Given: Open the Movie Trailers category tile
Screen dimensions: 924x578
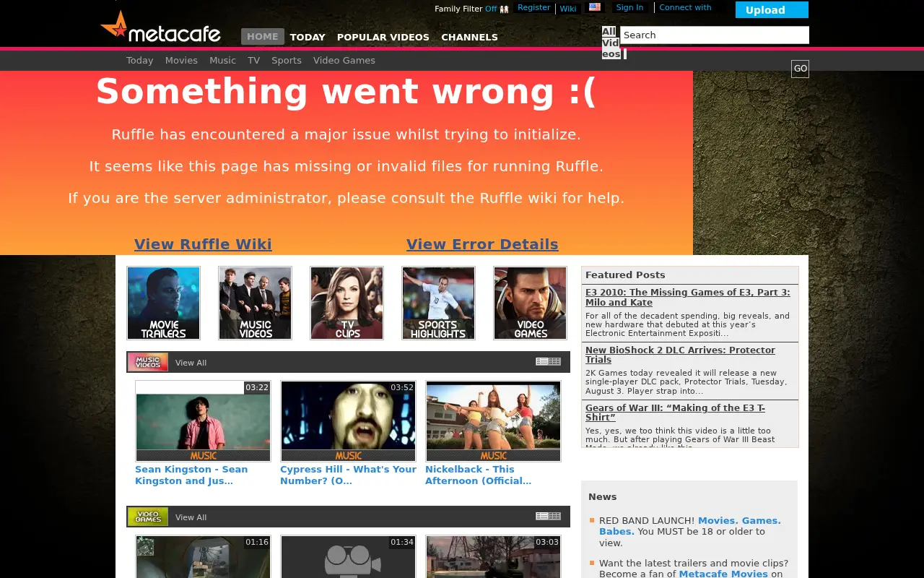Looking at the screenshot, I should click(x=163, y=303).
